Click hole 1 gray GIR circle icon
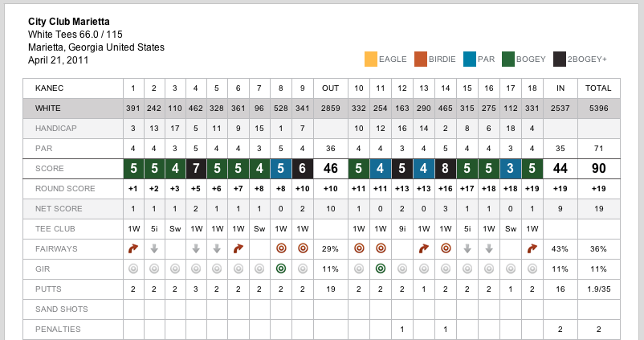The height and width of the screenshot is (340, 644). 133,268
